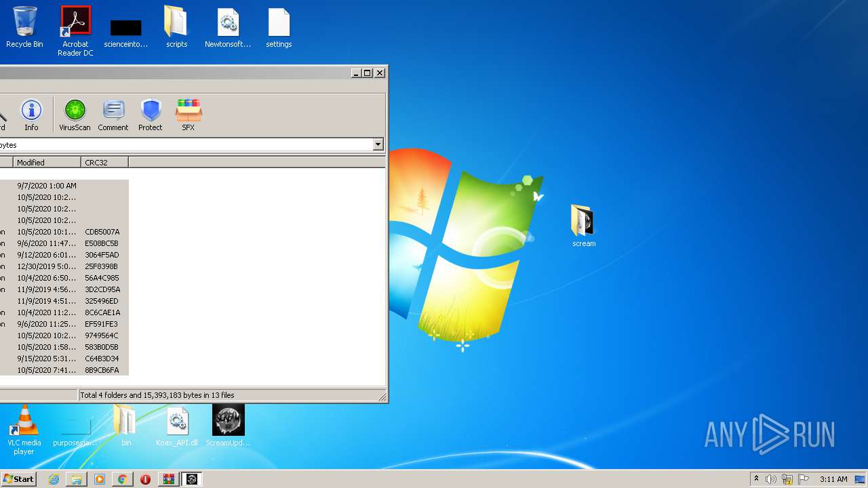Select the scripts folder on desktop

click(176, 28)
